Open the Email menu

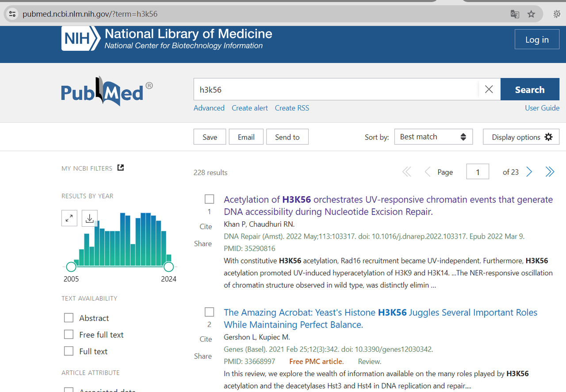pyautogui.click(x=246, y=137)
